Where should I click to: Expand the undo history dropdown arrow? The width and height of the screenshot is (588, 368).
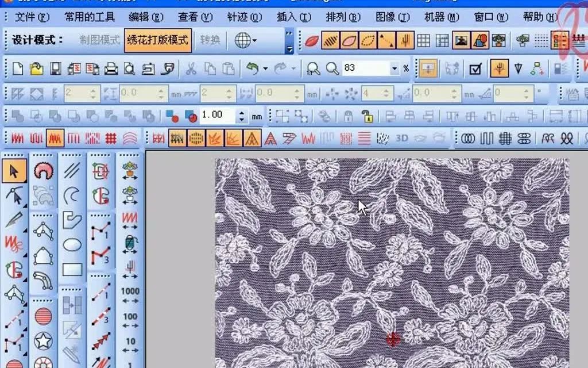[265, 69]
